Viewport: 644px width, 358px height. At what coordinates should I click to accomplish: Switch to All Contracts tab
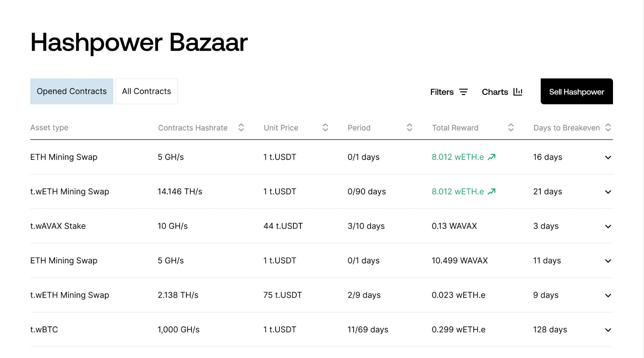point(146,91)
